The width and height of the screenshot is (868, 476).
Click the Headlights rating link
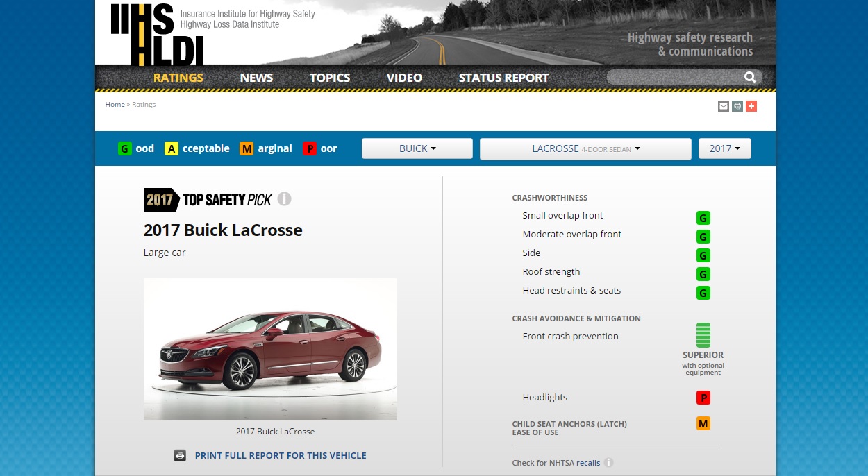[545, 398]
